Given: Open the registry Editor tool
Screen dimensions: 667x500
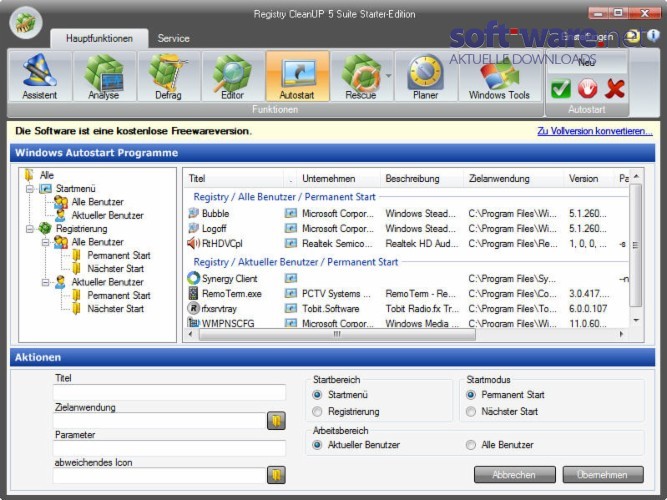Looking at the screenshot, I should coord(233,76).
